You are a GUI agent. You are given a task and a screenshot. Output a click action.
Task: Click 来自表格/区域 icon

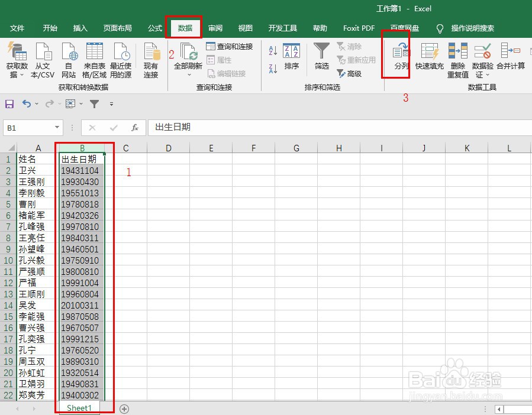(94, 60)
